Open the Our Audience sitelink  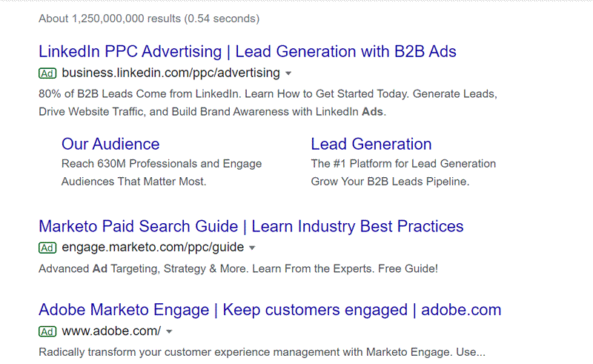click(x=110, y=144)
